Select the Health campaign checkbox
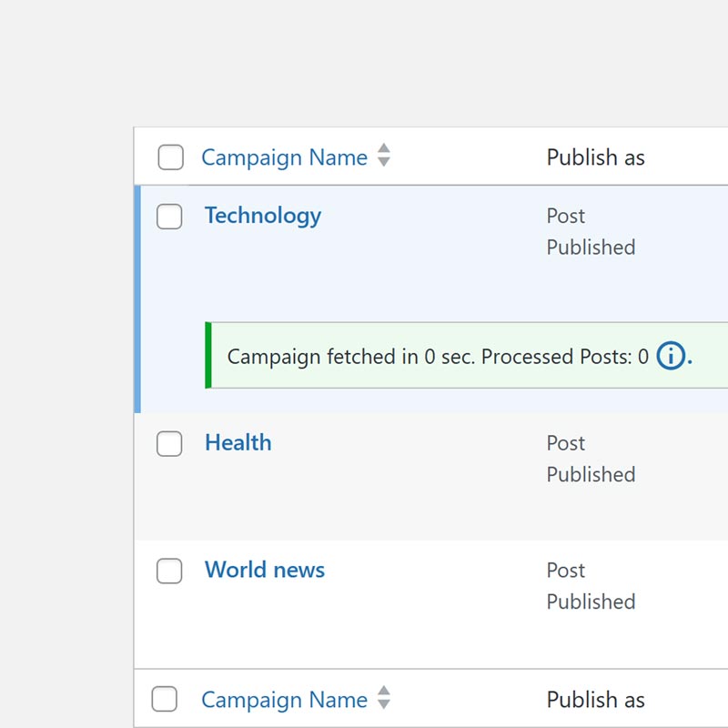Viewport: 728px width, 728px height. click(169, 444)
